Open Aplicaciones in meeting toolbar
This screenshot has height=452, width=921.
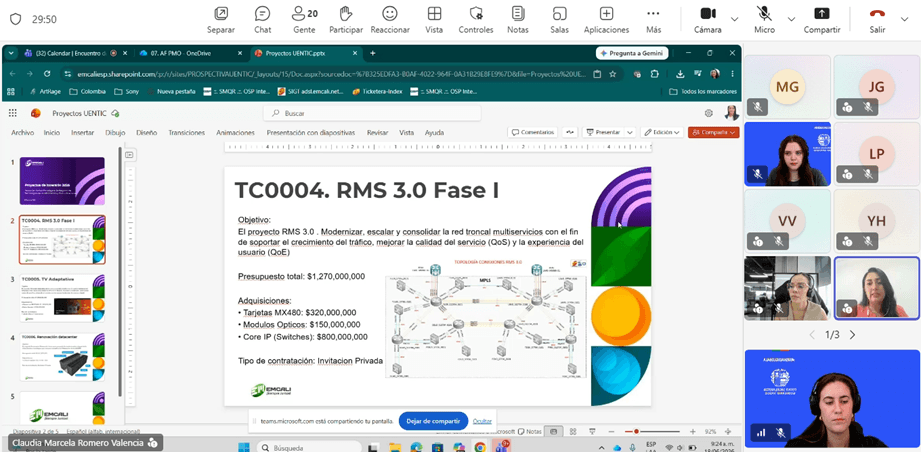(x=606, y=19)
